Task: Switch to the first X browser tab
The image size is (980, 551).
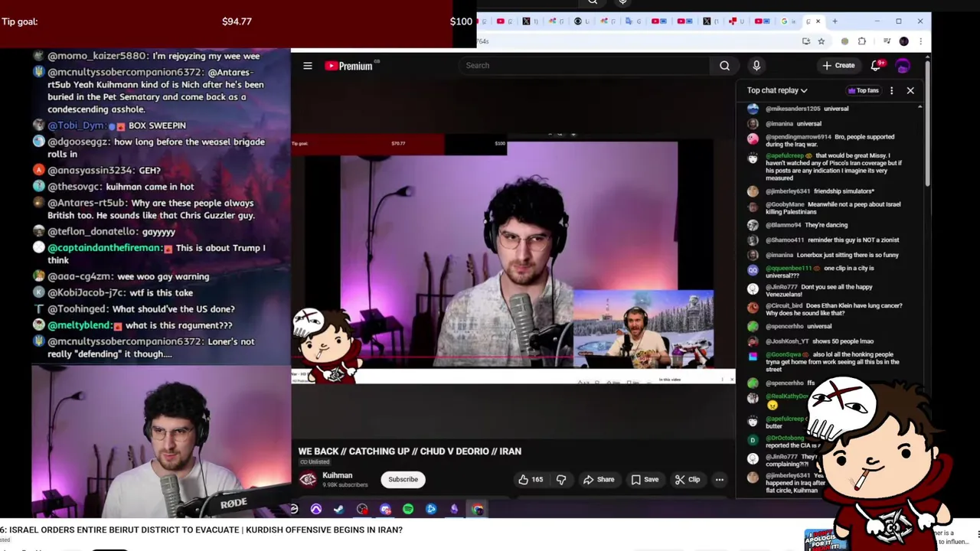Action: tap(529, 21)
